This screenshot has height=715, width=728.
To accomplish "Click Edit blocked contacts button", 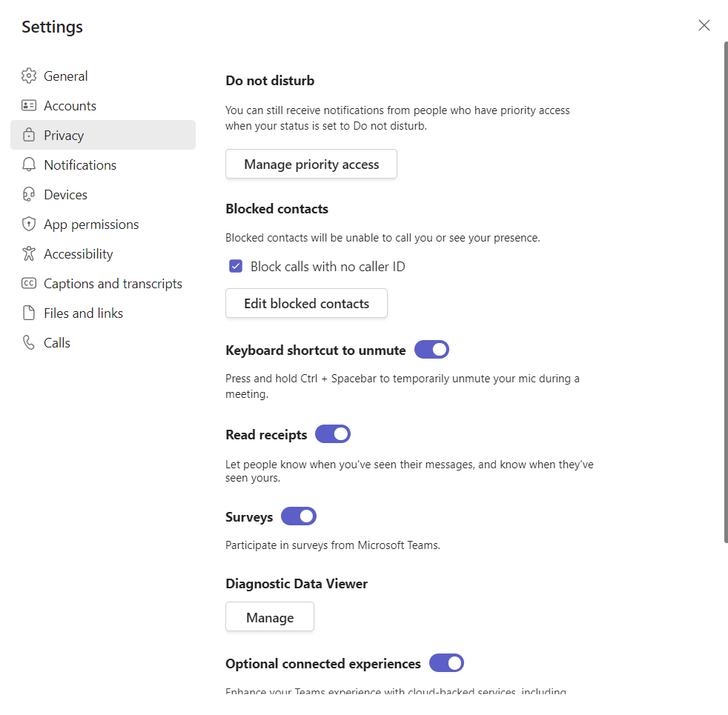I will [x=306, y=303].
